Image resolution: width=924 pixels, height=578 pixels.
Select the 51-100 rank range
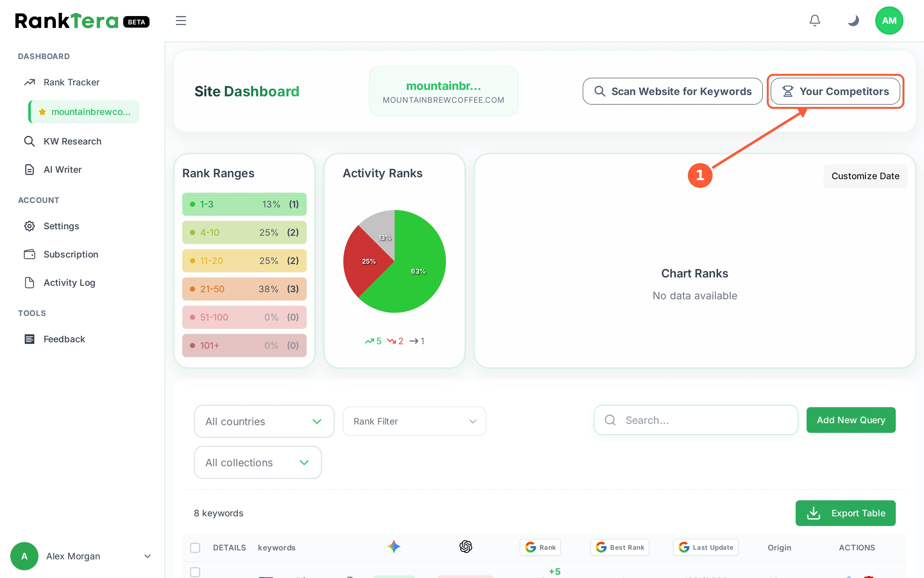244,317
